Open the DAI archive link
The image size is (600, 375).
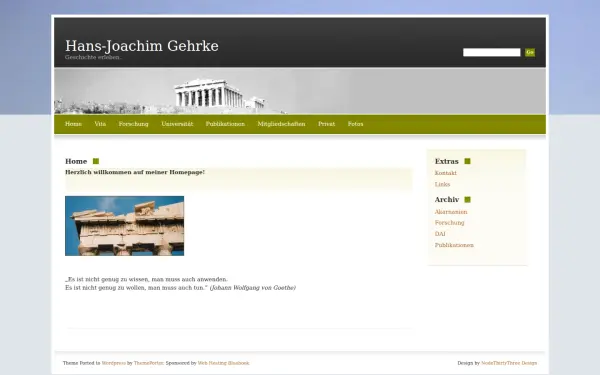[x=440, y=234]
